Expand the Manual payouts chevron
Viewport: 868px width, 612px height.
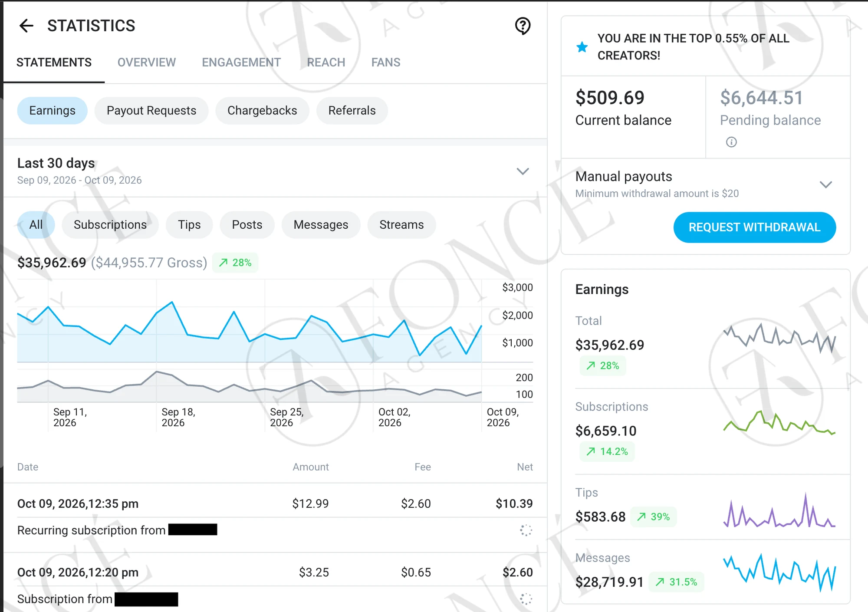coord(825,185)
